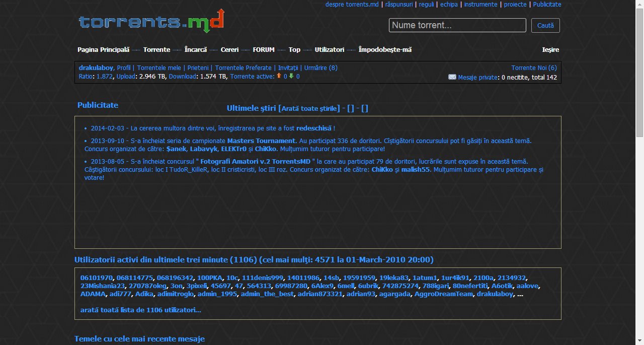Open despre torrents.md link
Image resolution: width=644 pixels, height=345 pixels.
pyautogui.click(x=352, y=5)
